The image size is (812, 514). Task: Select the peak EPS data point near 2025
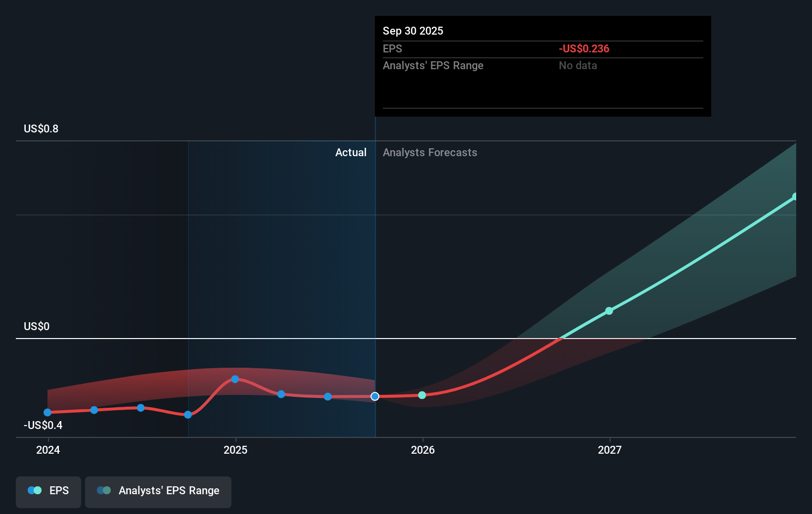tap(235, 379)
